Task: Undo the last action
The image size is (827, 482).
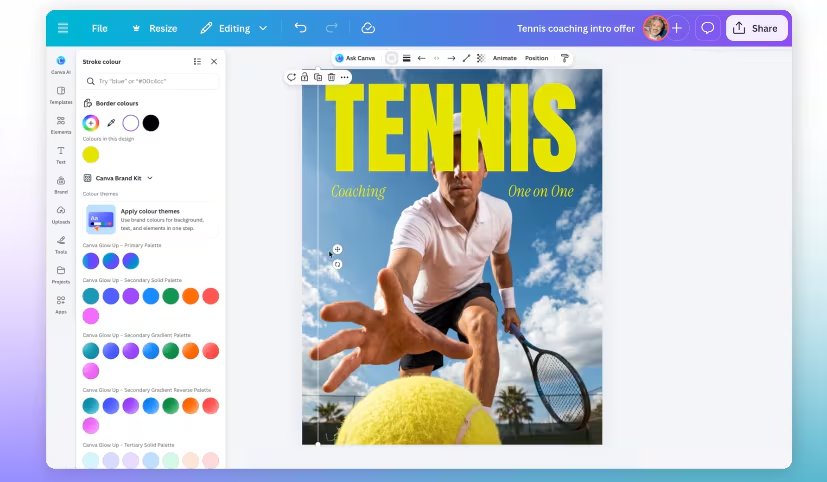Action: pos(301,28)
